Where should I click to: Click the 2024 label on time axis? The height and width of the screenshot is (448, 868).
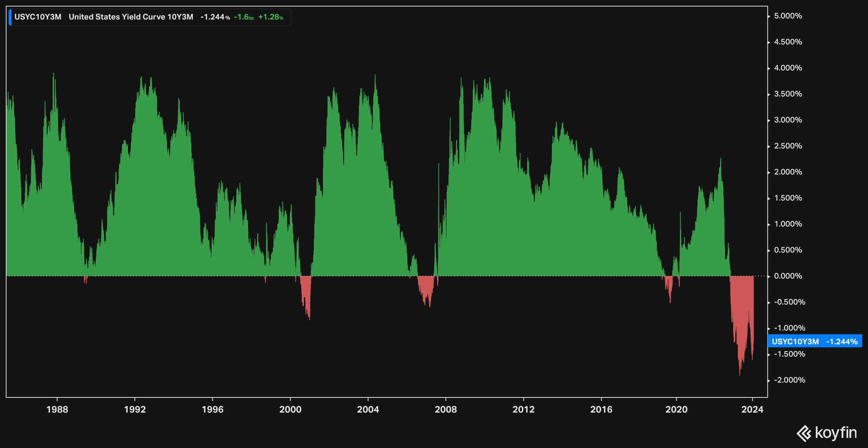click(x=752, y=409)
